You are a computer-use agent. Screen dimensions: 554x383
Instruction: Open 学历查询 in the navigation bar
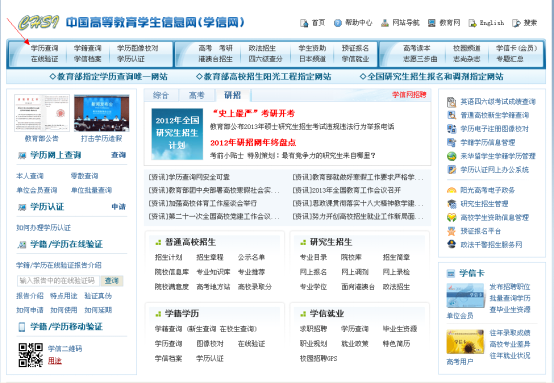[x=45, y=48]
